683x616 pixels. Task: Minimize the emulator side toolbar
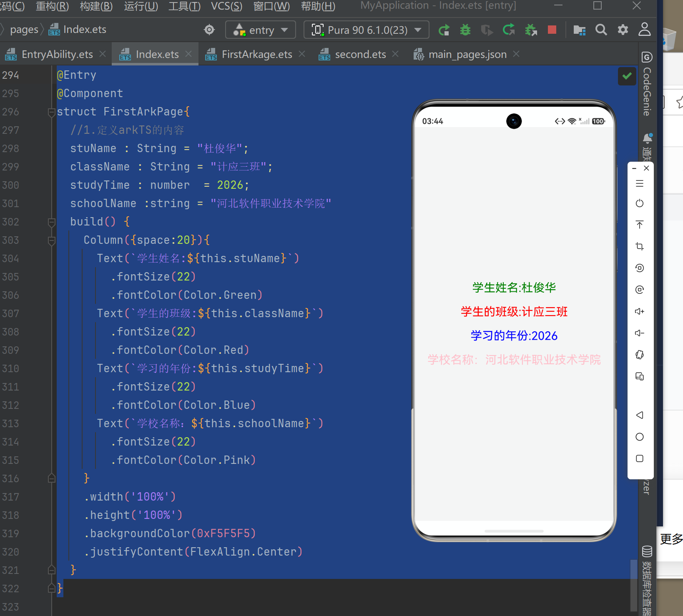click(x=634, y=168)
